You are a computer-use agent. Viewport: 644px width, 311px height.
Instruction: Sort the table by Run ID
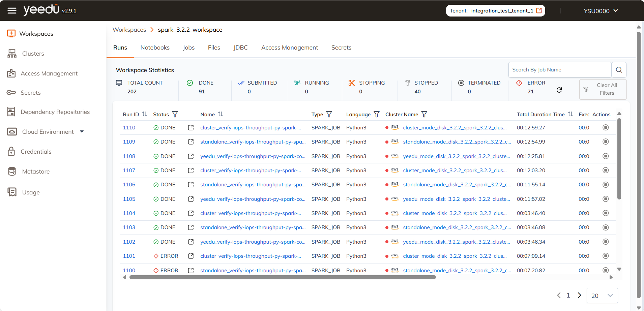click(x=144, y=114)
